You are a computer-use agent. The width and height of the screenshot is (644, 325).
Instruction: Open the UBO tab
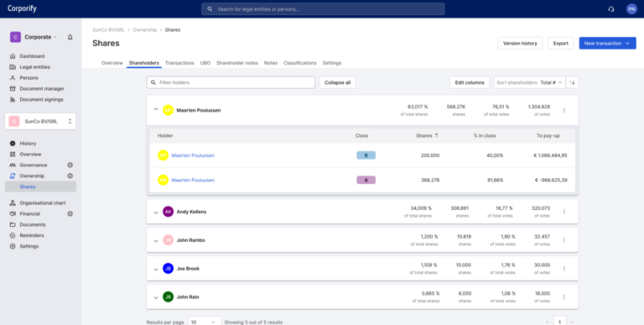(x=205, y=63)
